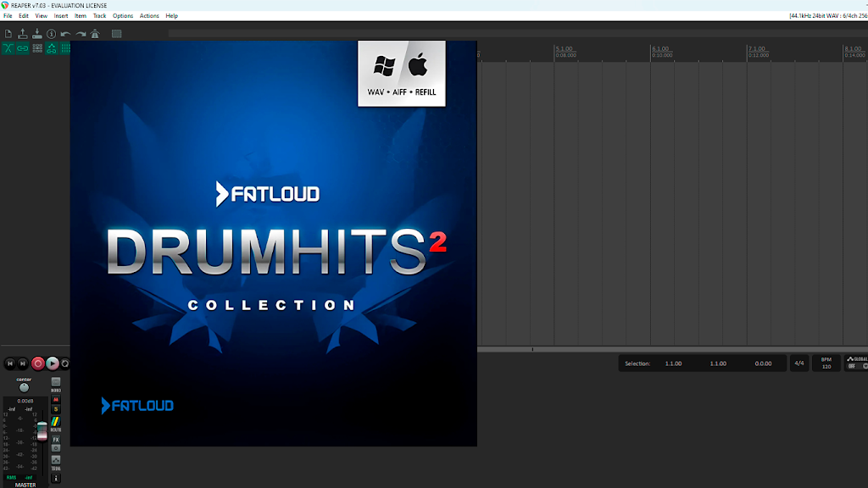The width and height of the screenshot is (868, 488).
Task: Click the master volume fader handle
Action: [42, 431]
